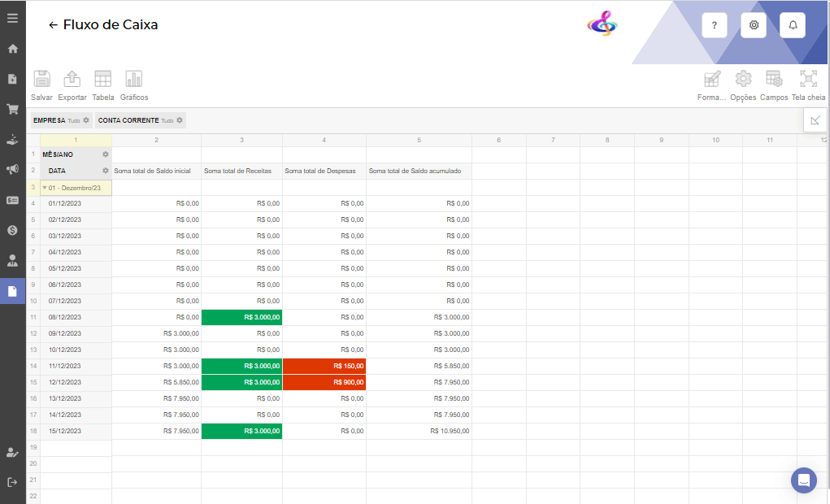The image size is (830, 504).
Task: Open the Opções pivot settings
Action: click(x=743, y=80)
